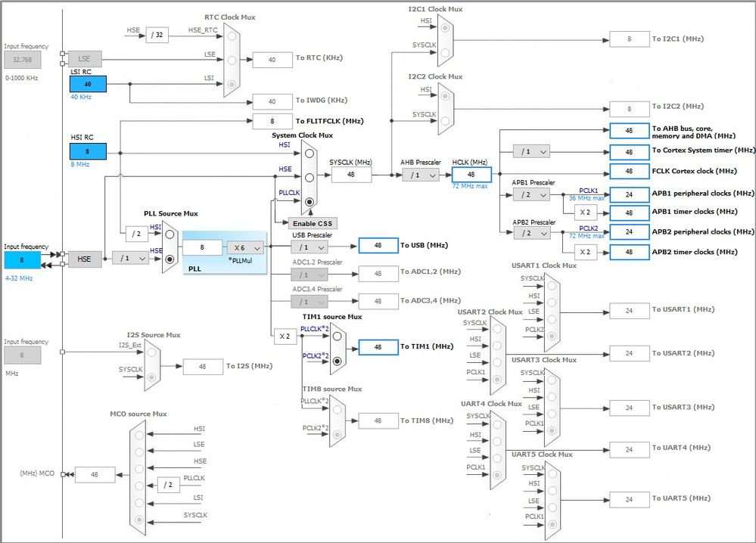Viewport: 756px width, 543px height.
Task: Open the HSE /1 divider dropdown
Action: 130,258
